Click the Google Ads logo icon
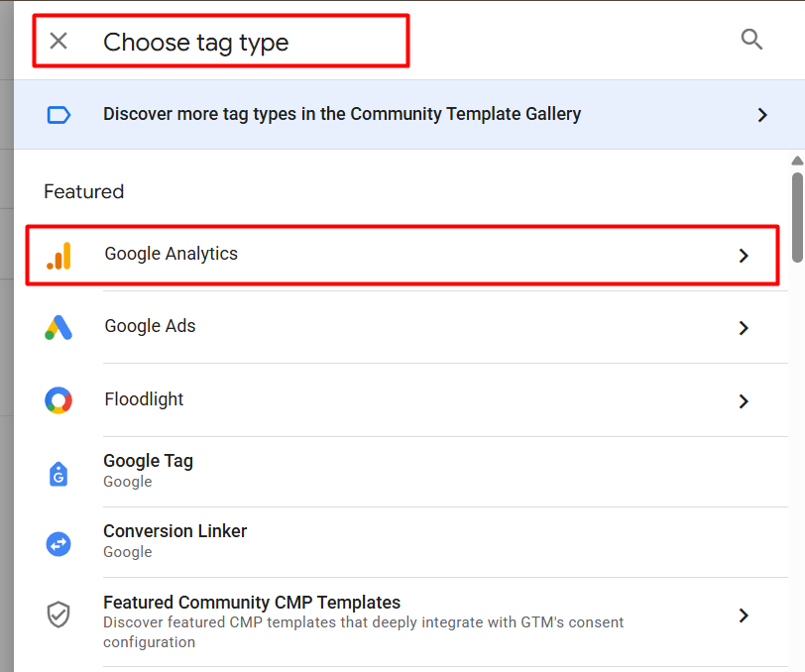The height and width of the screenshot is (672, 805). click(58, 327)
